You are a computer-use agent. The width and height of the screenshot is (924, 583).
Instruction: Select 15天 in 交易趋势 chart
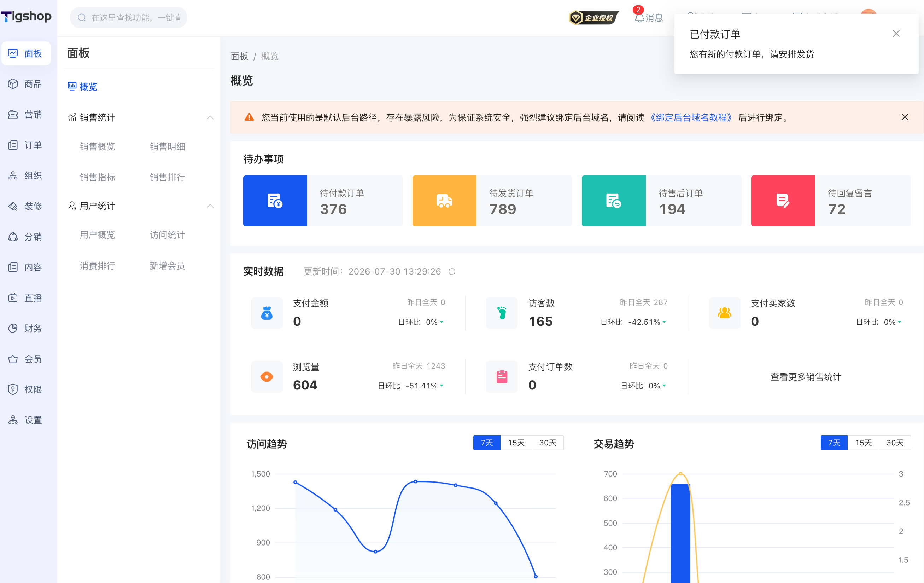click(x=863, y=443)
